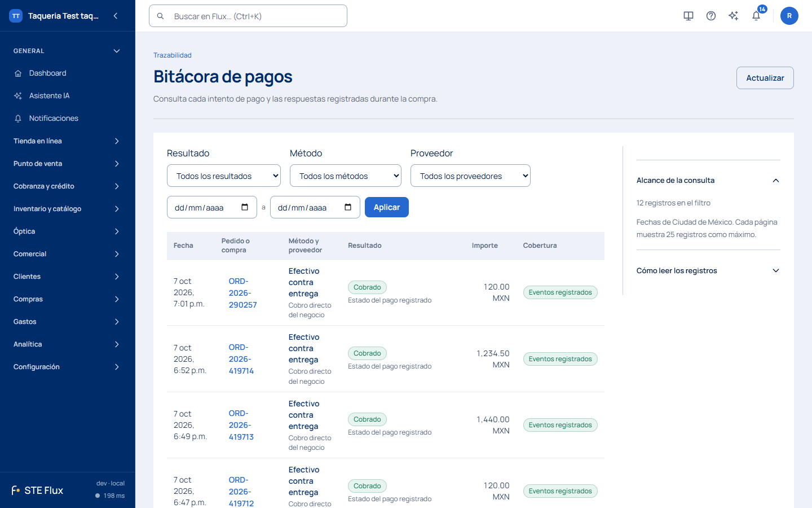This screenshot has width=812, height=508.
Task: Open calendar picker of end date field
Action: pyautogui.click(x=348, y=207)
